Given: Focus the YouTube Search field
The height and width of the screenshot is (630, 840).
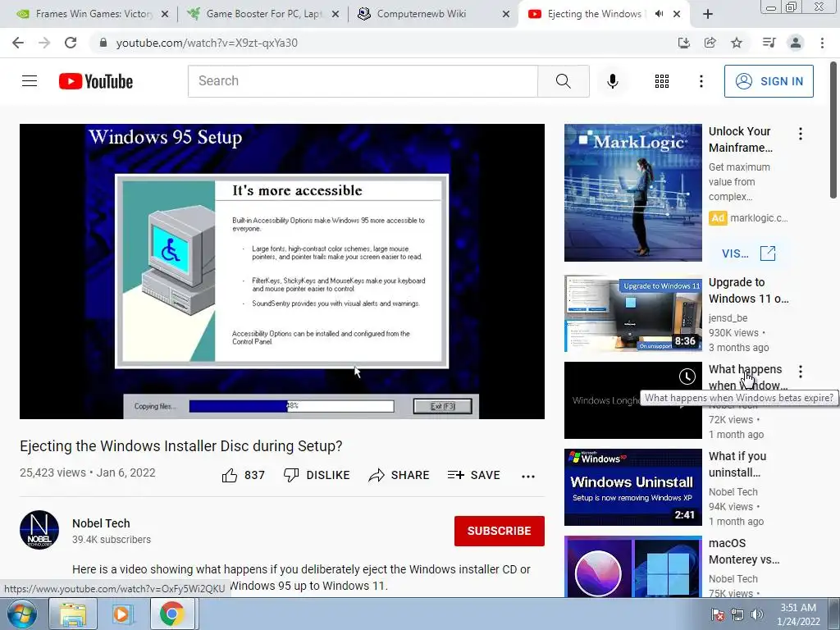Looking at the screenshot, I should pyautogui.click(x=363, y=81).
